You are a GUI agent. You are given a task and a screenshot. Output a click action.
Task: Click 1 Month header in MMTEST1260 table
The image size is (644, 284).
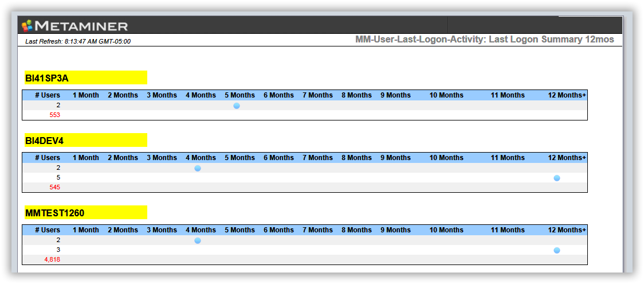coord(86,230)
